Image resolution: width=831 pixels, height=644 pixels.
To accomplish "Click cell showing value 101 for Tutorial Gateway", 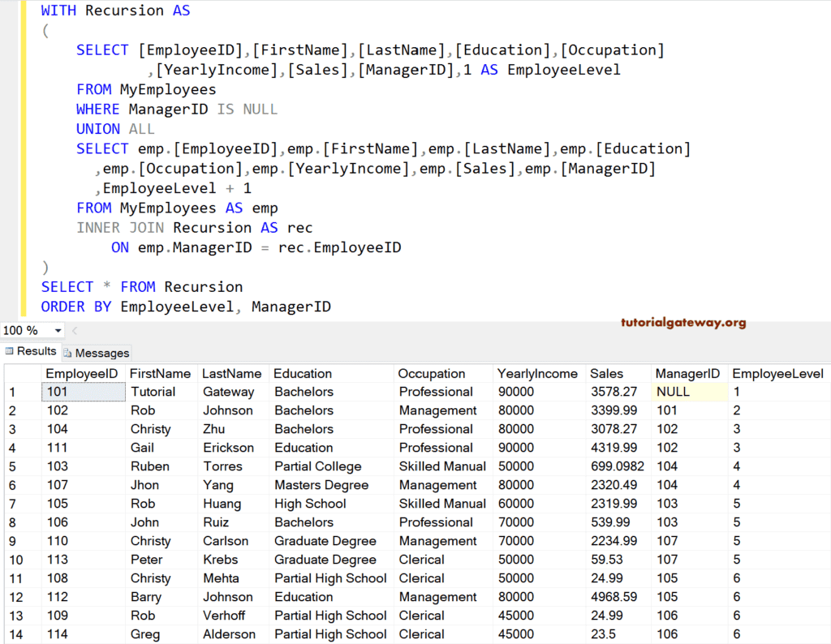I will (82, 392).
